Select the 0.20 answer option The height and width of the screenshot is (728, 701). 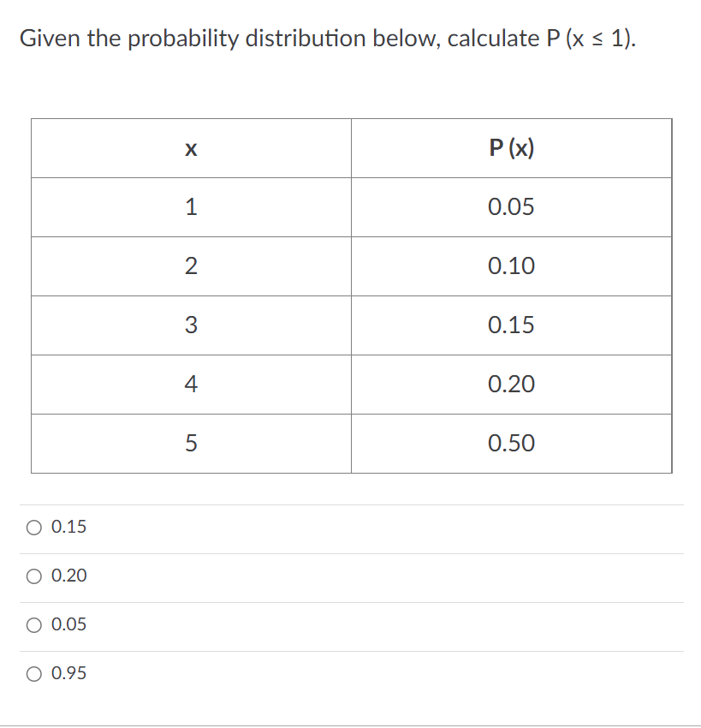(x=32, y=576)
